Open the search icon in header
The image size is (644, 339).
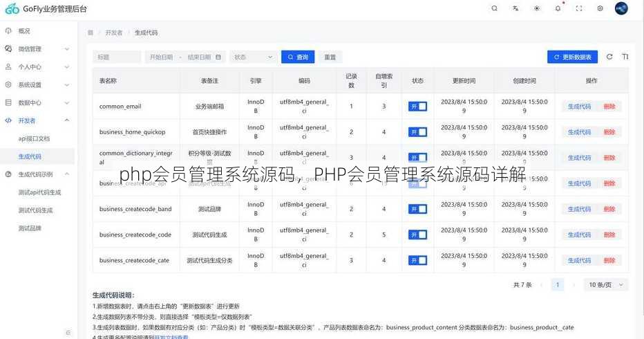(495, 8)
